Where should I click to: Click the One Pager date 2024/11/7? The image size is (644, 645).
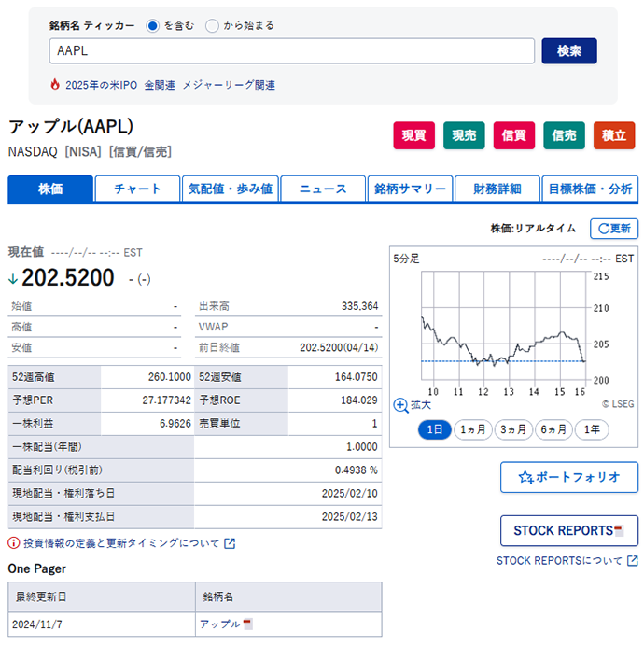point(37,624)
